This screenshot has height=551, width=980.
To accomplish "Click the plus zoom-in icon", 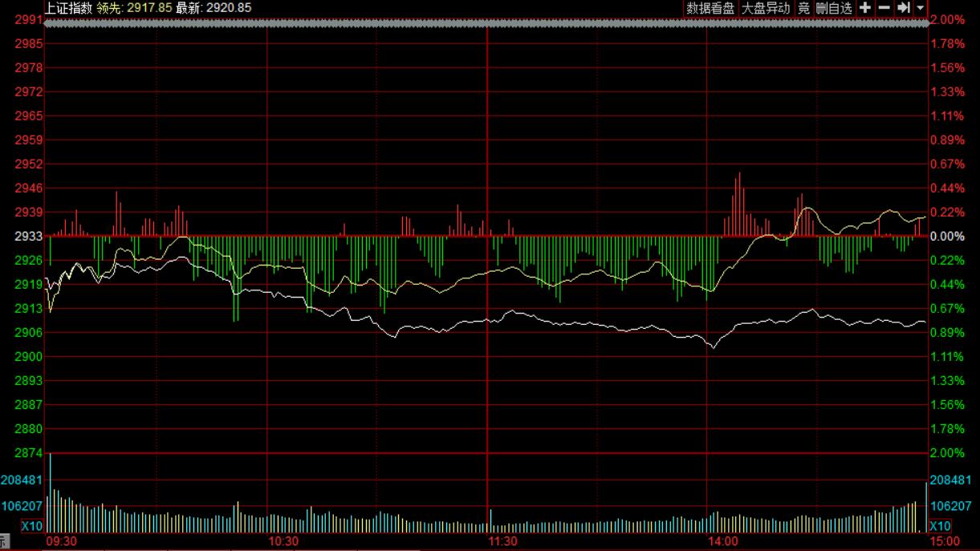I will click(865, 8).
